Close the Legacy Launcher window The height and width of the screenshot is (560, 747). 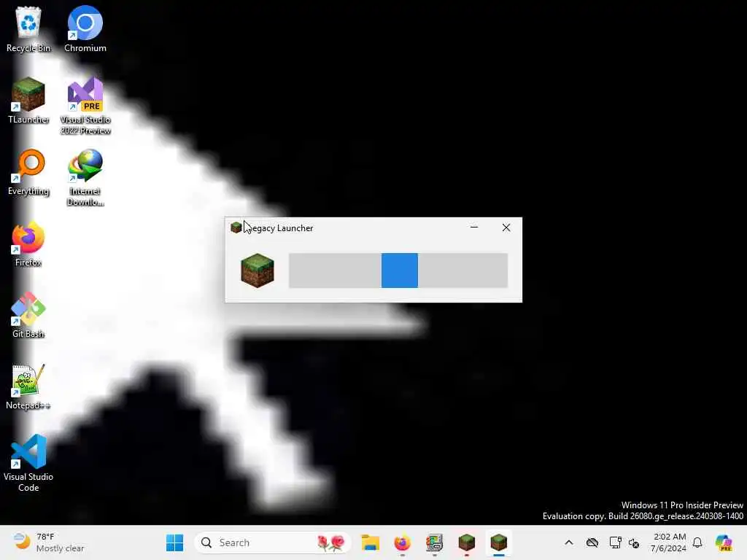pos(506,227)
